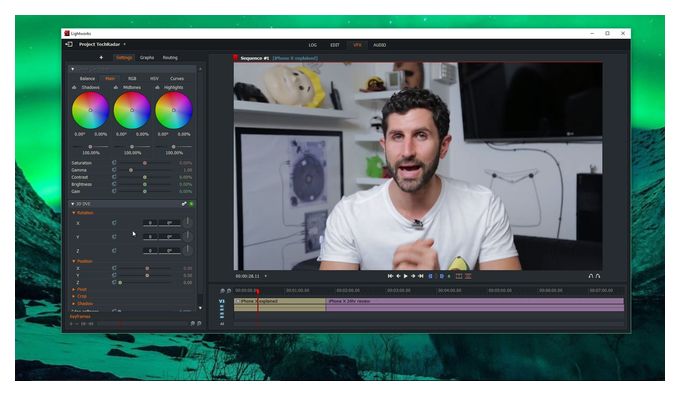
Task: Open the Graphs tab in effects panel
Action: (x=147, y=58)
